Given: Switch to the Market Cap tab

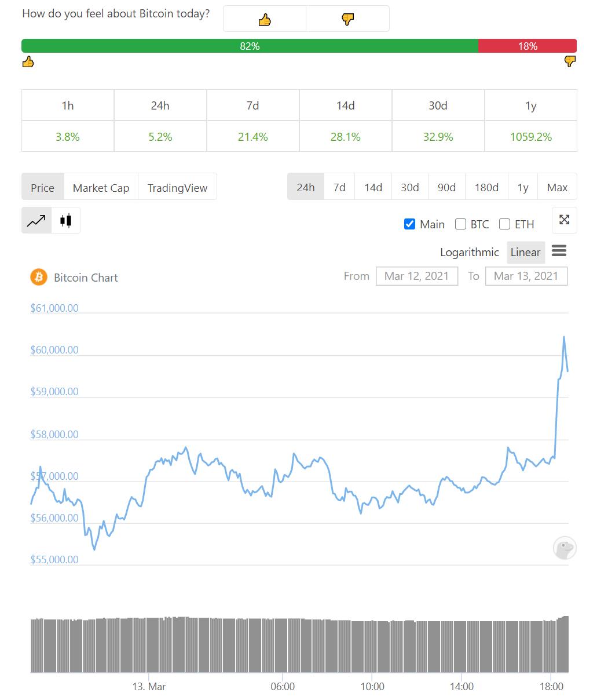Looking at the screenshot, I should pyautogui.click(x=101, y=188).
